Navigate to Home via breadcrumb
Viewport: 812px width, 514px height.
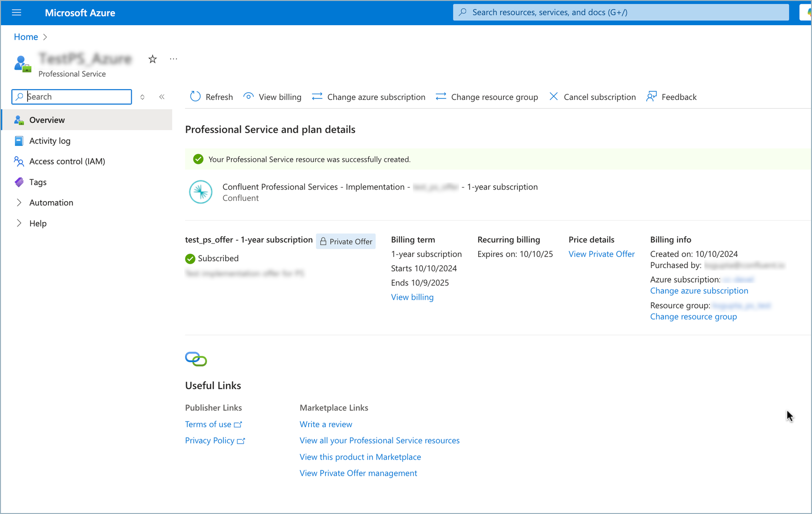26,37
